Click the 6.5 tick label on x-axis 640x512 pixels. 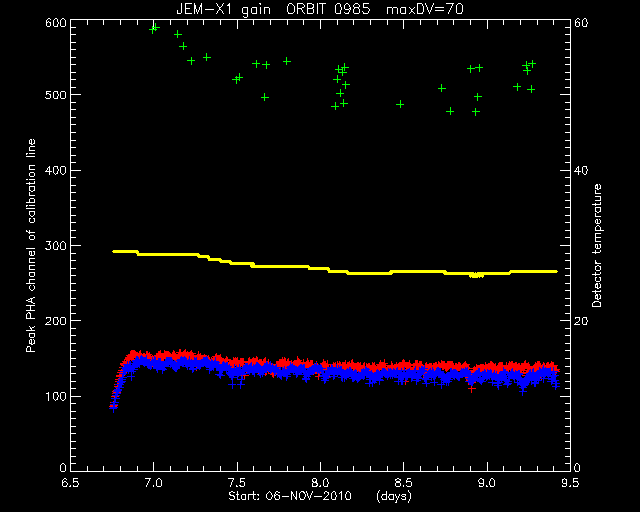coord(70,483)
